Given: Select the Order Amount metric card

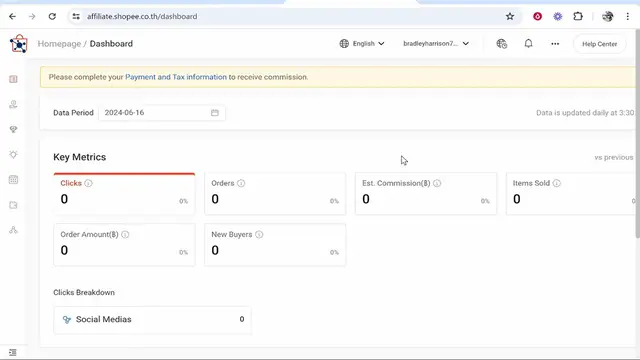Looking at the screenshot, I should click(124, 245).
